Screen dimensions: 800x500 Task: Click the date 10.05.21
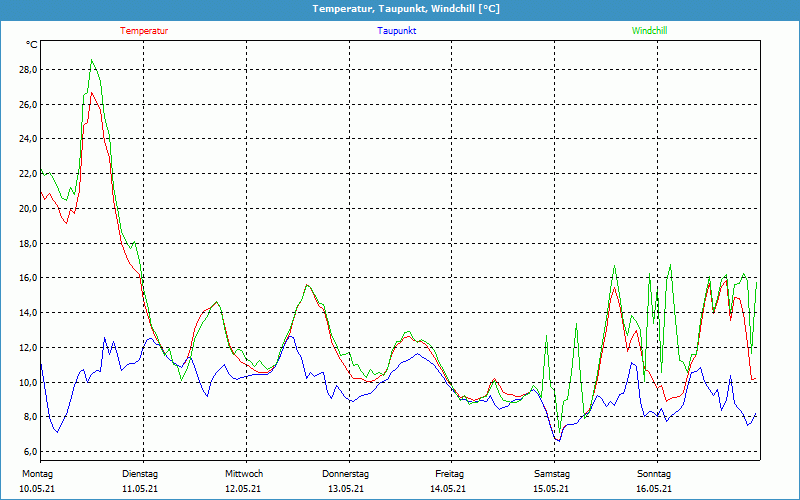[x=37, y=489]
